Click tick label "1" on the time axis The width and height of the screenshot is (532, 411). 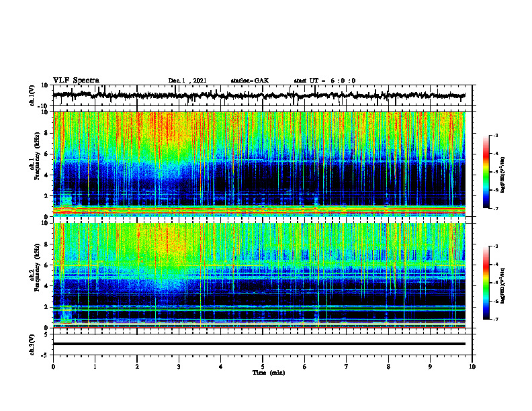(x=95, y=367)
